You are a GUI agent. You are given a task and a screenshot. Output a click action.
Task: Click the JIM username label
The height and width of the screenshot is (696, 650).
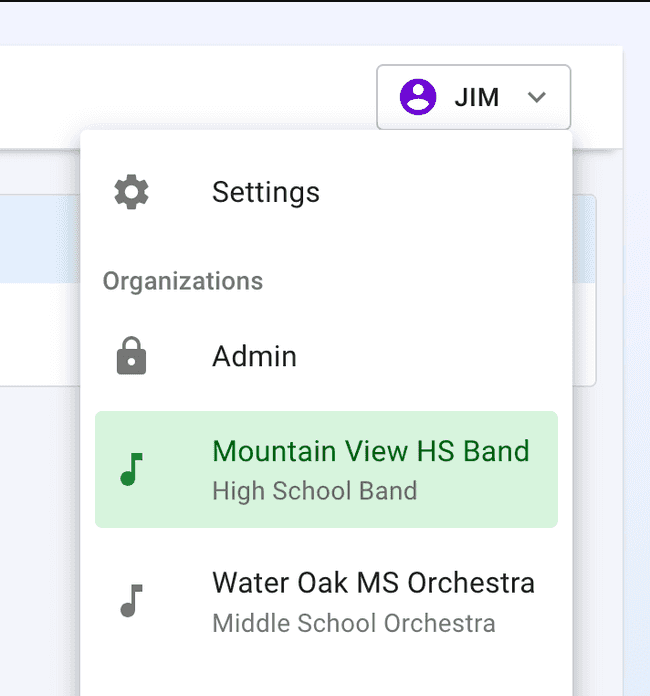click(x=477, y=98)
